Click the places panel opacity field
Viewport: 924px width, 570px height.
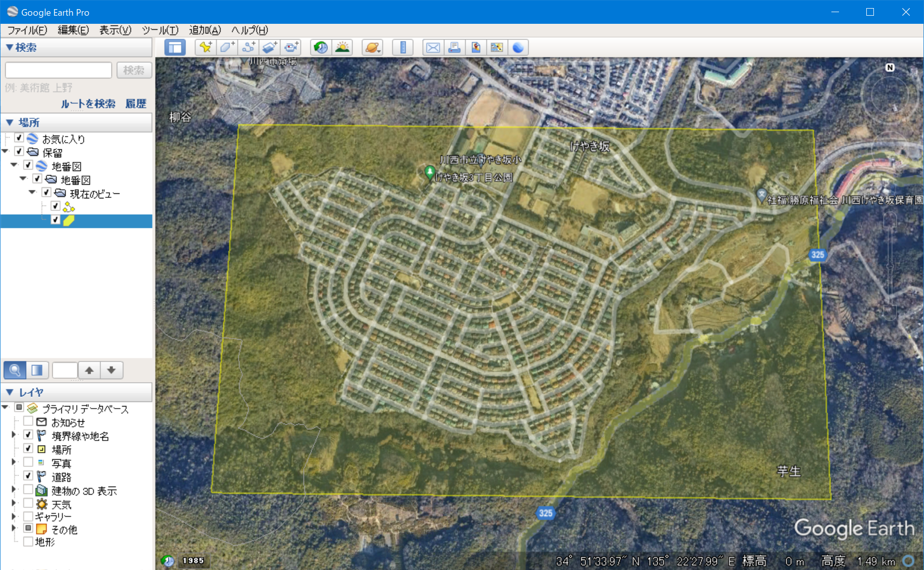tap(65, 370)
